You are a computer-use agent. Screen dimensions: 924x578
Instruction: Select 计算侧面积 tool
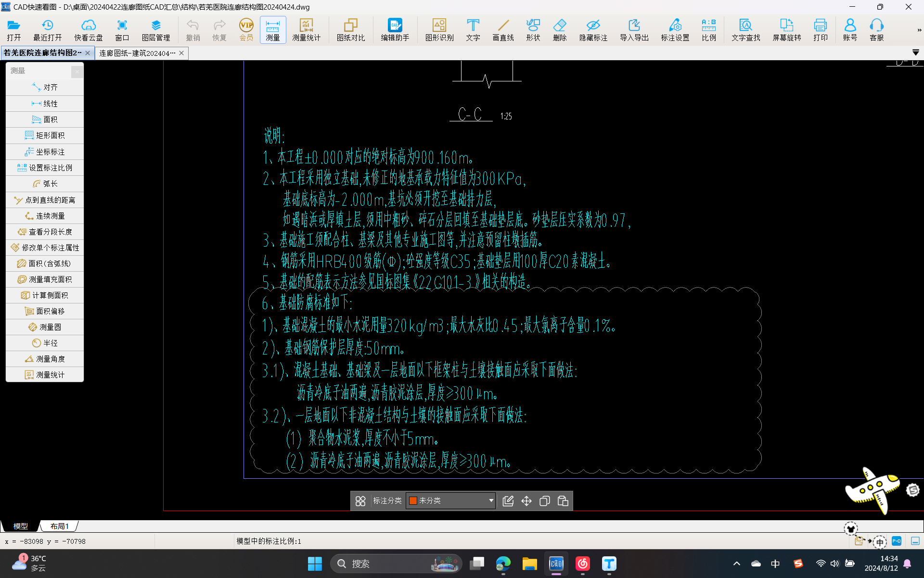click(x=45, y=295)
